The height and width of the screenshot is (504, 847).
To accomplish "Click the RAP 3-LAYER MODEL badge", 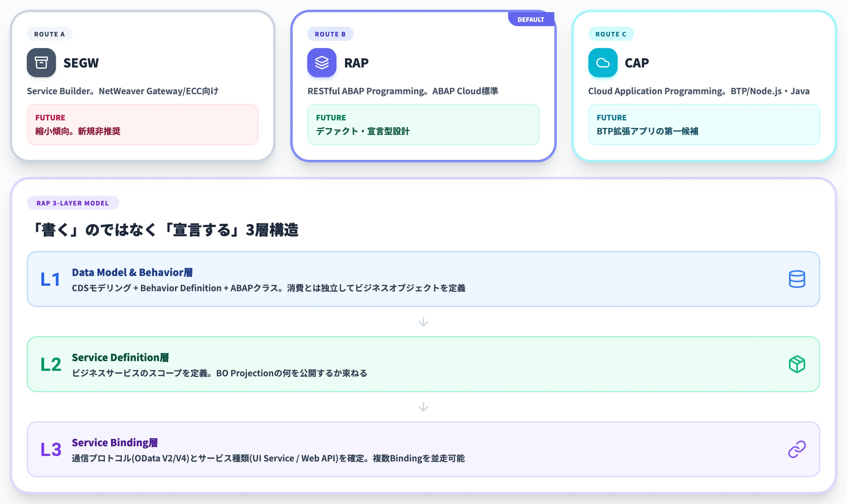I will tap(73, 203).
